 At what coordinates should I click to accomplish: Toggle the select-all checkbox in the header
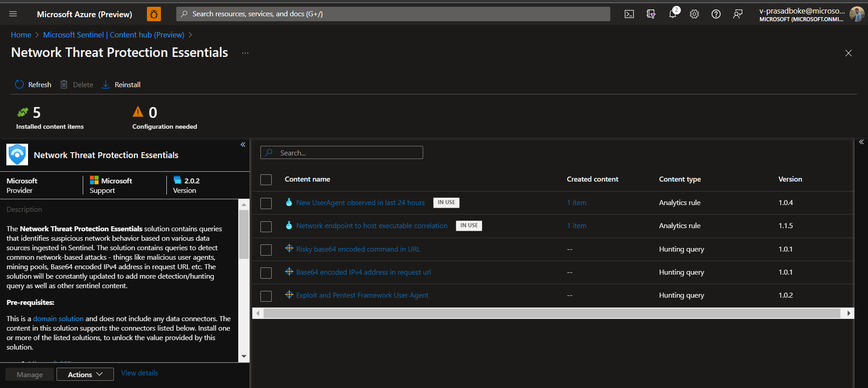point(266,180)
